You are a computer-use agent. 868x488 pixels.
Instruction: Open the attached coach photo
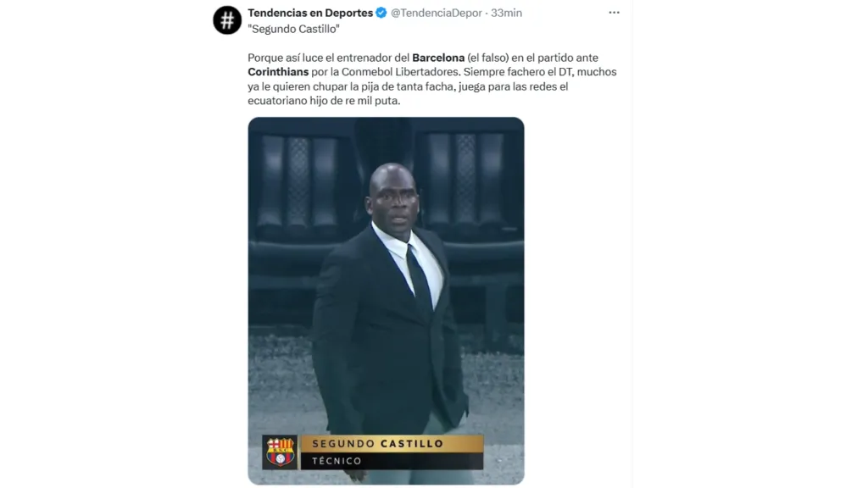coord(386,301)
